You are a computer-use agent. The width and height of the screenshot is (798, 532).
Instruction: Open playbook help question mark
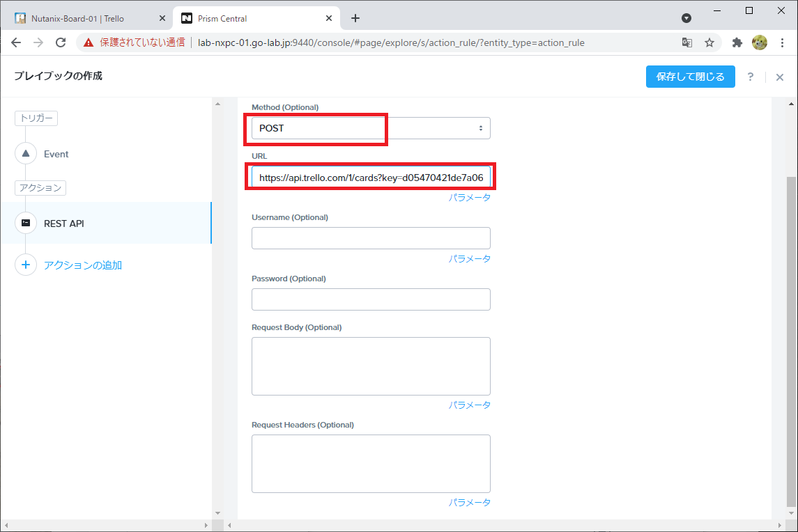click(x=750, y=77)
